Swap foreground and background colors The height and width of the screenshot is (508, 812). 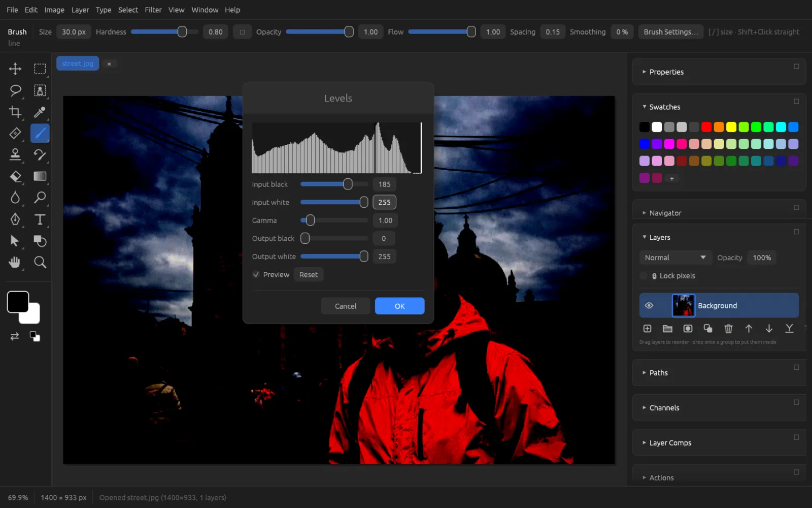coord(15,336)
